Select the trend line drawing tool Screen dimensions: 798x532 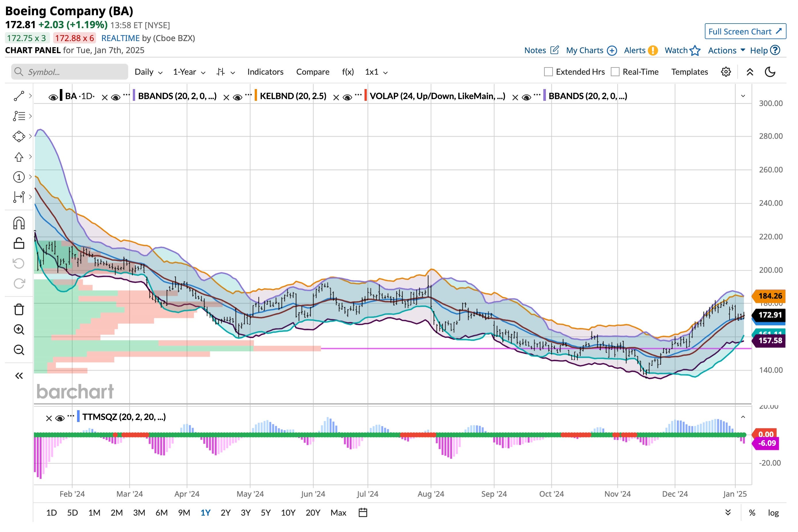point(19,96)
